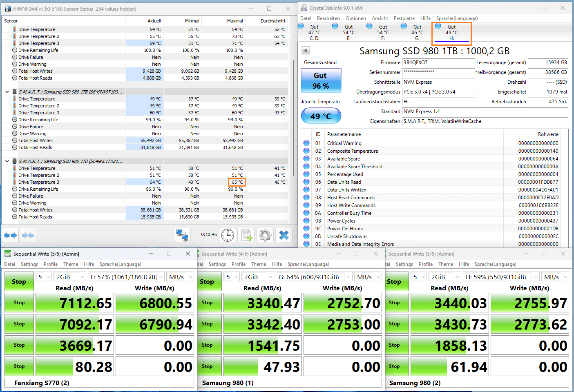This screenshot has width=574, height=392.
Task: Select drive H: status in CrystalDiskInfo
Action: [x=451, y=33]
